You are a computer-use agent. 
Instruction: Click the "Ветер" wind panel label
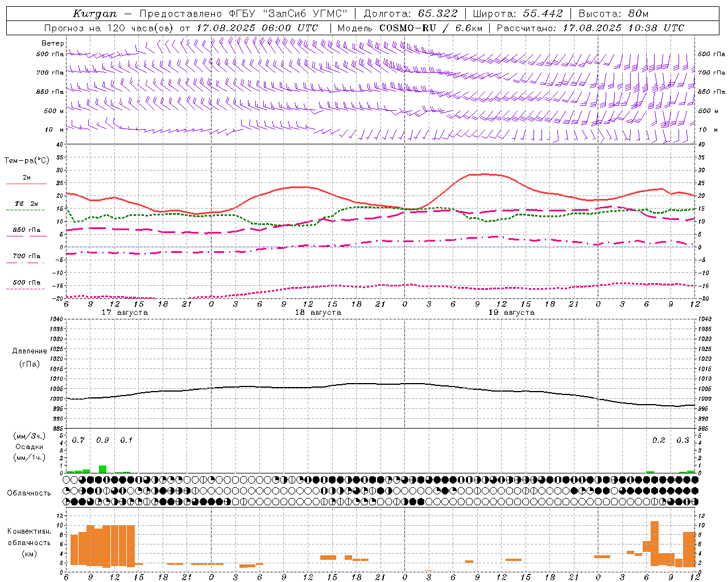53,43
